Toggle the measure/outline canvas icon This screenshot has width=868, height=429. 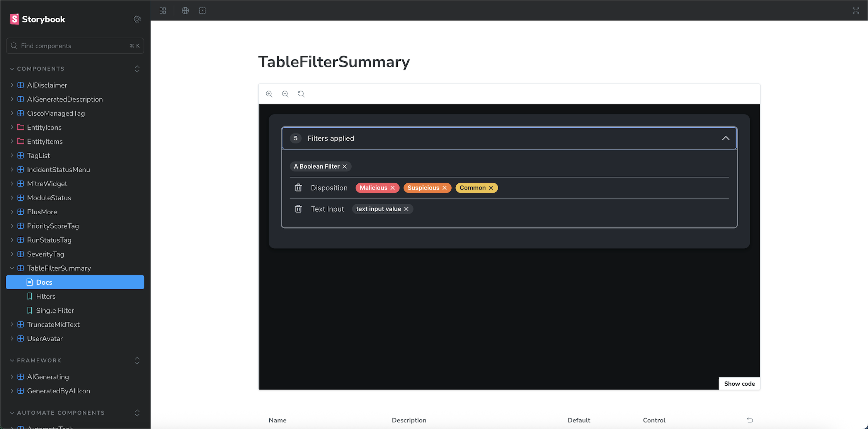click(x=202, y=10)
